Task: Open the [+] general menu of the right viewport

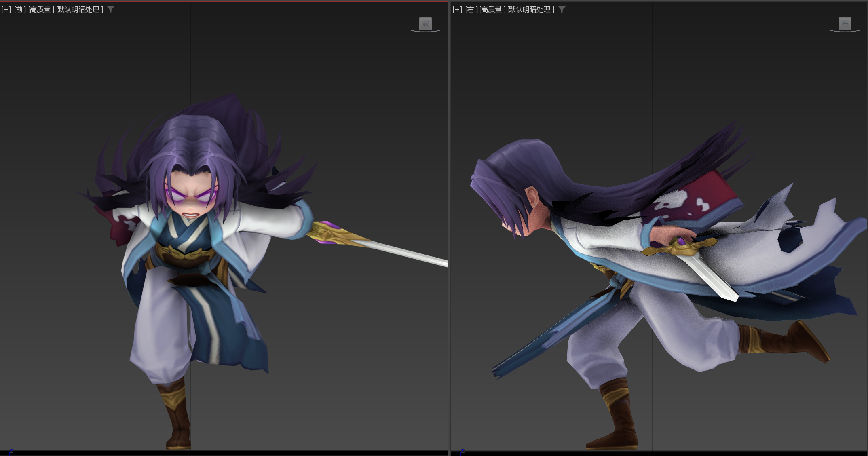Action: tap(457, 9)
